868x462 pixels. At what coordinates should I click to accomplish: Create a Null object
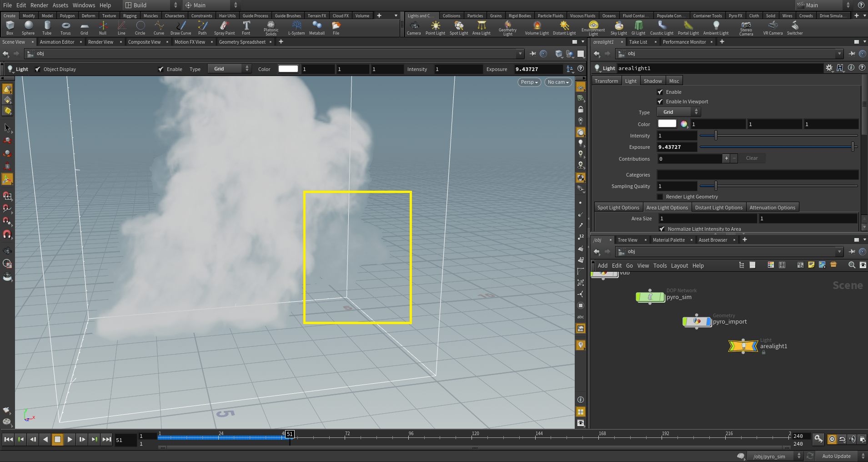(x=103, y=28)
